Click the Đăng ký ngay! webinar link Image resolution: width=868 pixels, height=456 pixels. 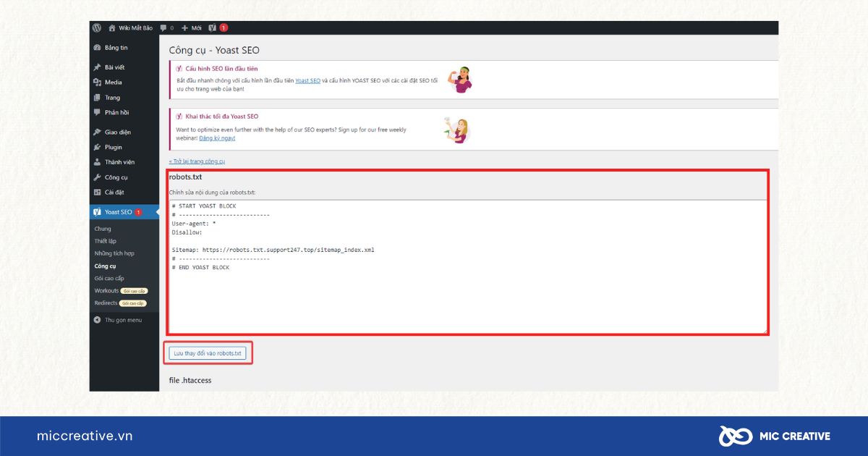click(x=217, y=138)
